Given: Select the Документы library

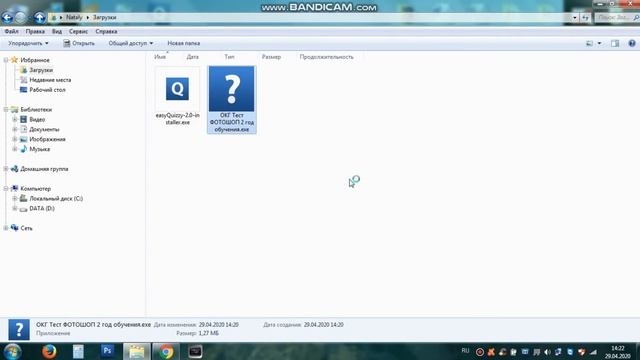Looking at the screenshot, I should point(44,129).
